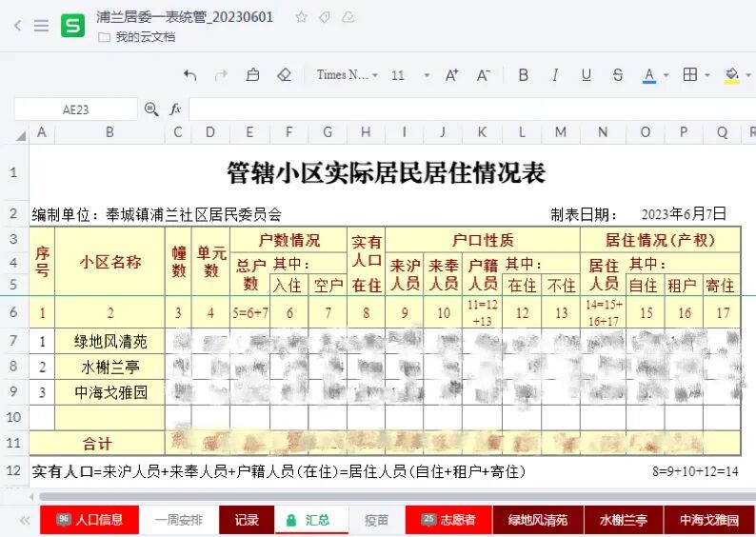This screenshot has height=537, width=756.
Task: Click the format painter icon
Action: pos(252,75)
